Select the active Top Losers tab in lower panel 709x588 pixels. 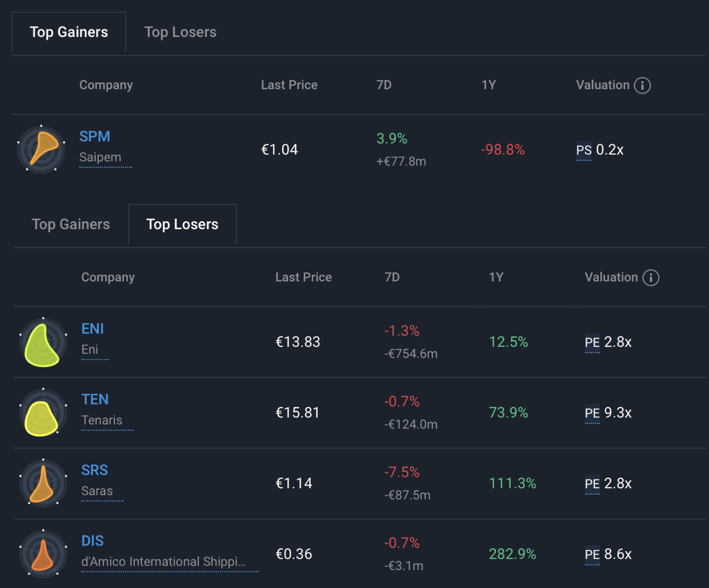coord(182,224)
